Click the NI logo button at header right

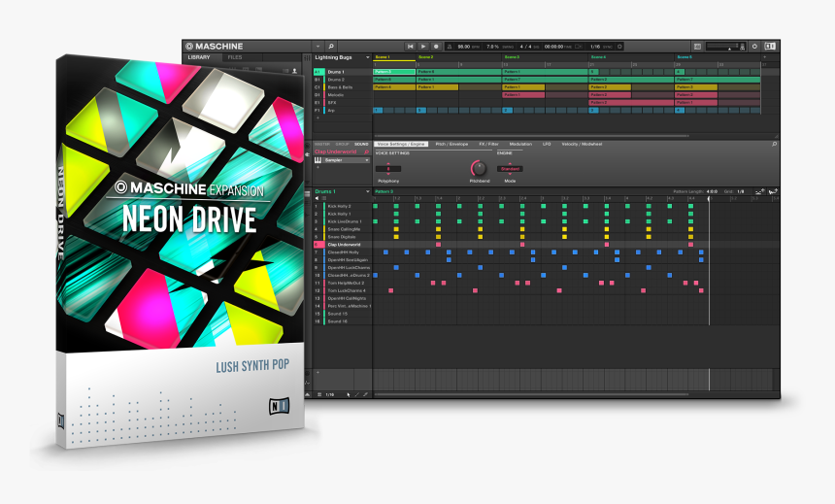[770, 47]
